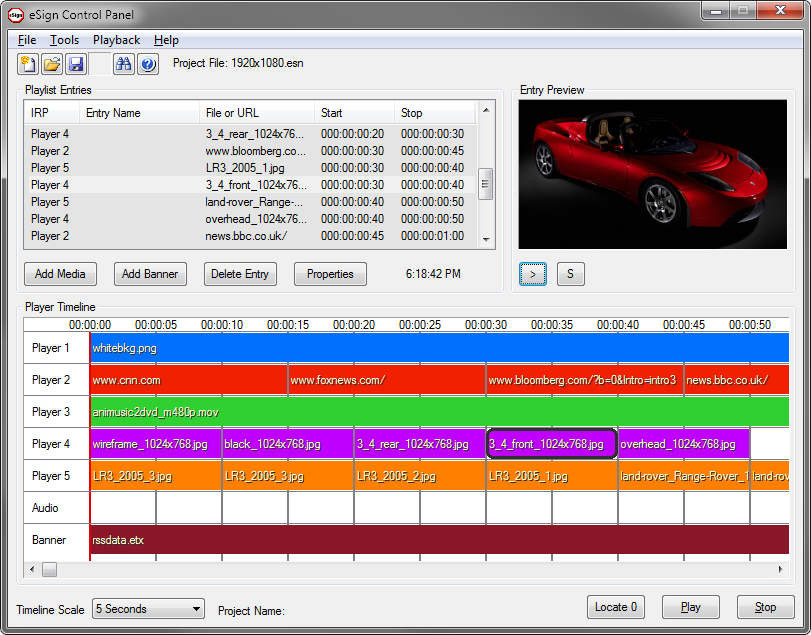Click the Open Project folder icon

coord(52,64)
